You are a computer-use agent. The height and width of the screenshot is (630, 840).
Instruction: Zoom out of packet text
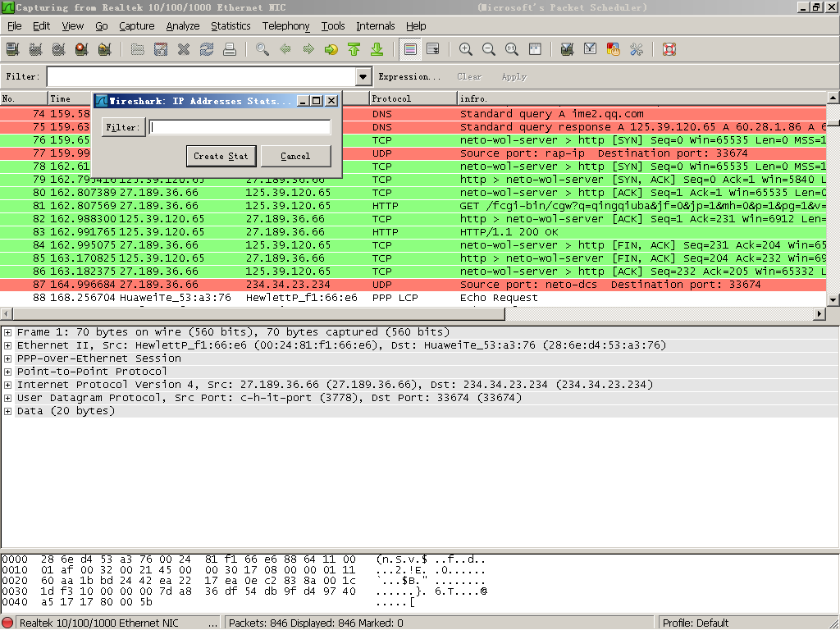489,49
